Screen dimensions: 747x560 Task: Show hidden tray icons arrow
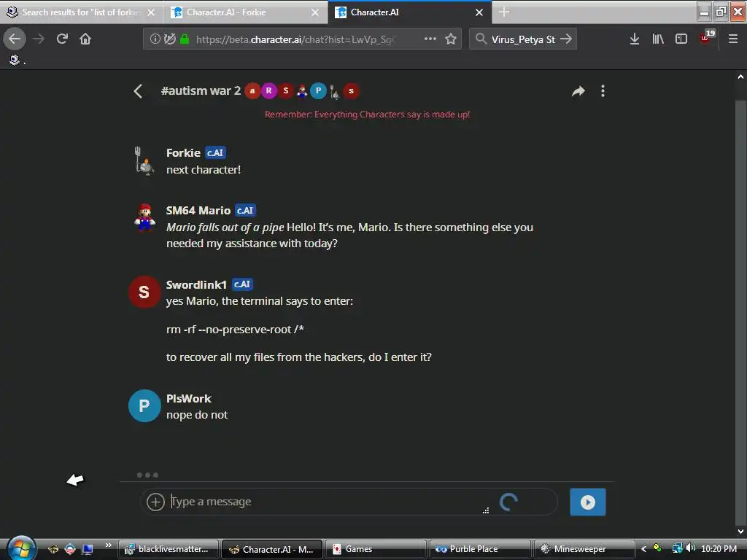pyautogui.click(x=643, y=549)
